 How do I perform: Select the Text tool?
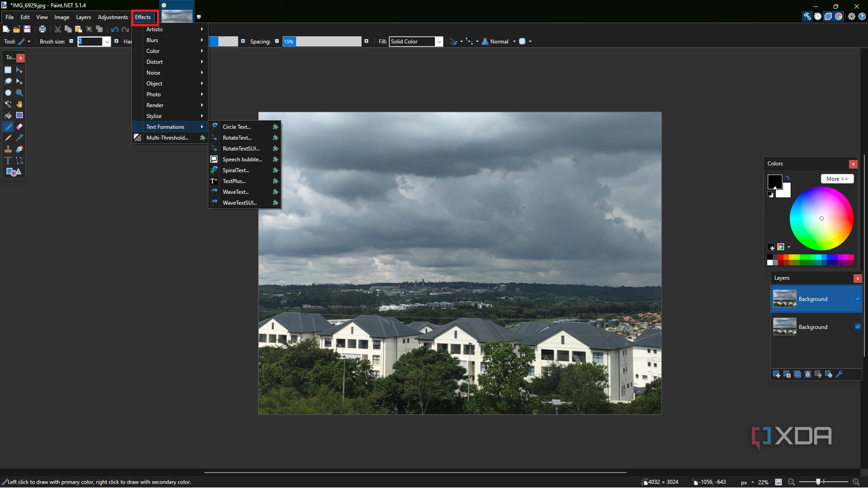point(8,161)
